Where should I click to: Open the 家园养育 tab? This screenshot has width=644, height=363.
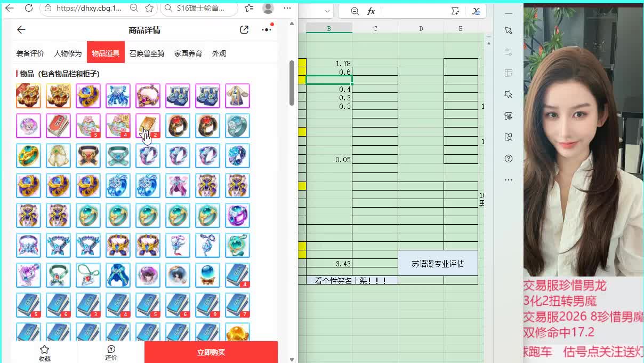point(188,53)
